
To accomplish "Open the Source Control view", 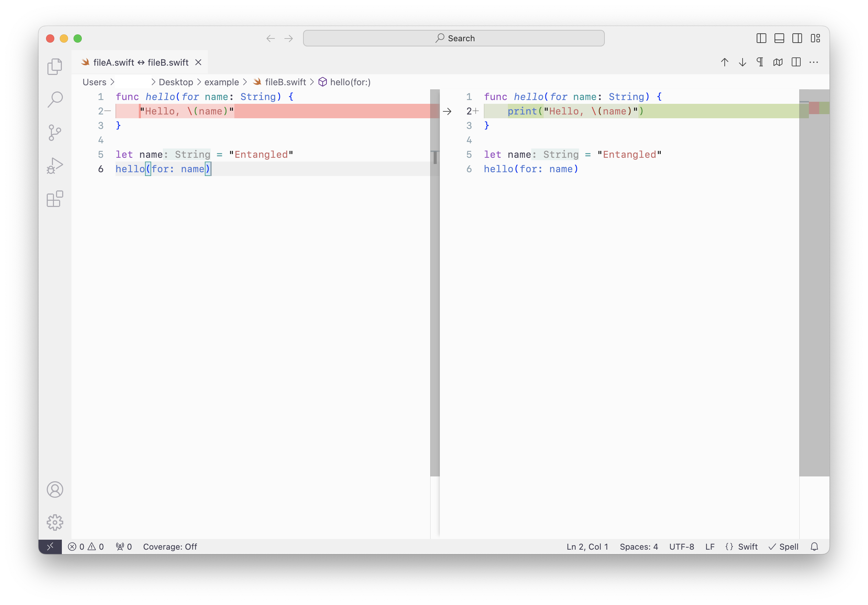I will coord(55,132).
